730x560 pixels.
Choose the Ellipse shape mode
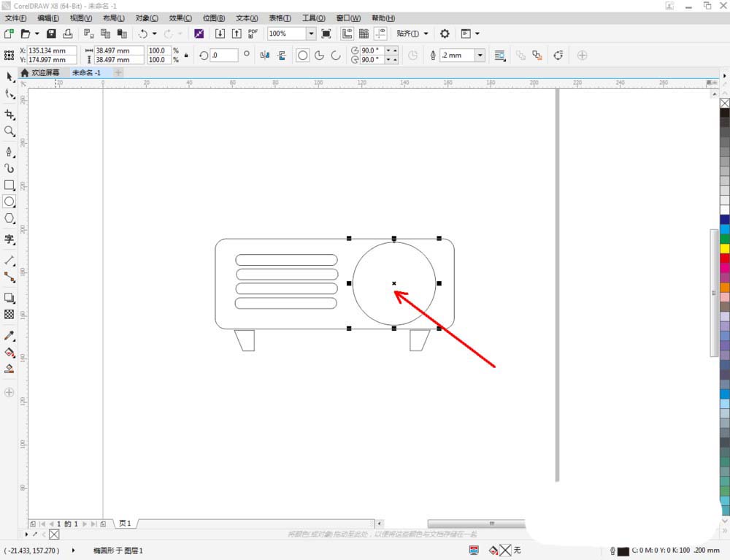point(303,55)
